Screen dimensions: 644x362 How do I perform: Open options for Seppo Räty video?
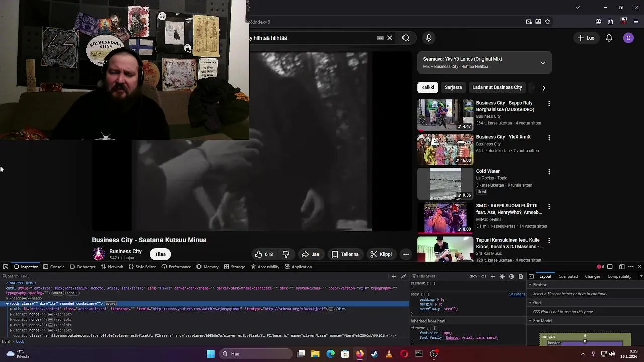[x=549, y=103]
